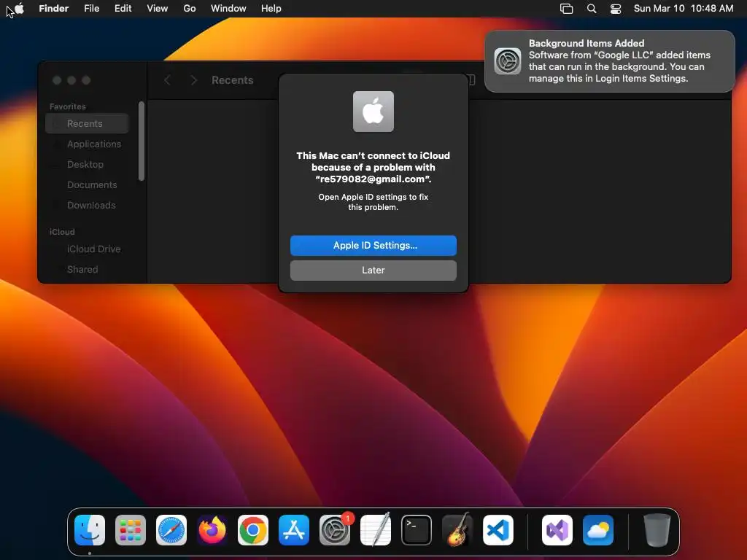This screenshot has width=747, height=560.
Task: Open Finder from the Dock
Action: (90, 530)
